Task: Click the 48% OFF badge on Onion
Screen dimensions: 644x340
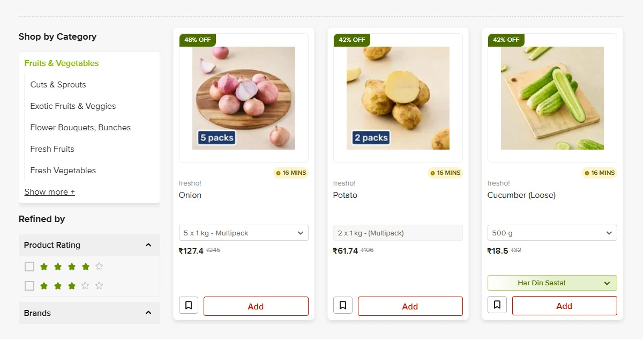Action: tap(198, 40)
